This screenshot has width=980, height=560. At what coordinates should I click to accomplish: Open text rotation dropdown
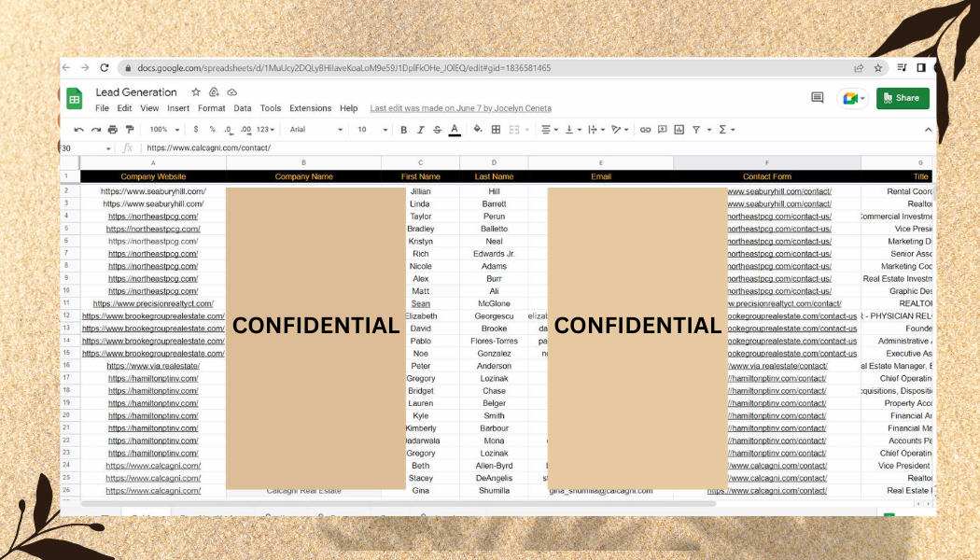point(620,130)
